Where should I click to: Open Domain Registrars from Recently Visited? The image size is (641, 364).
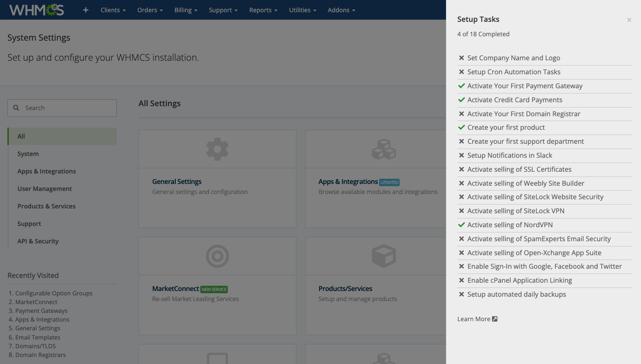(40, 354)
